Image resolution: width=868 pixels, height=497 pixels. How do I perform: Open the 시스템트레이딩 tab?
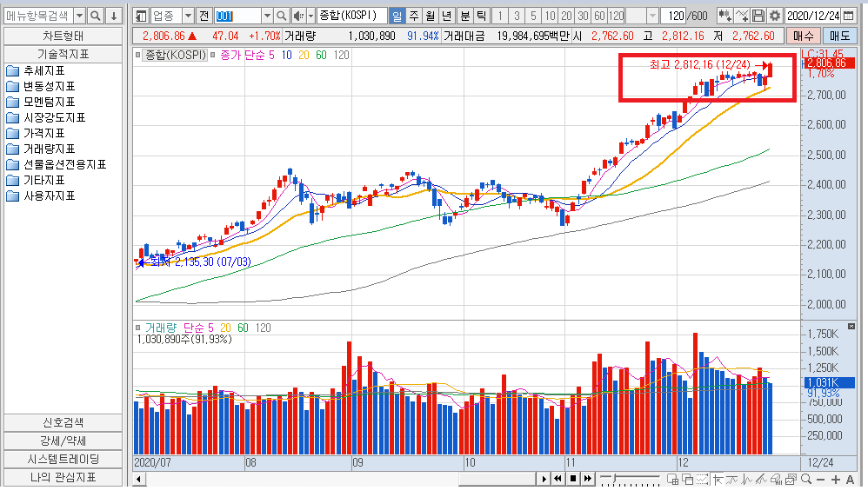click(63, 459)
